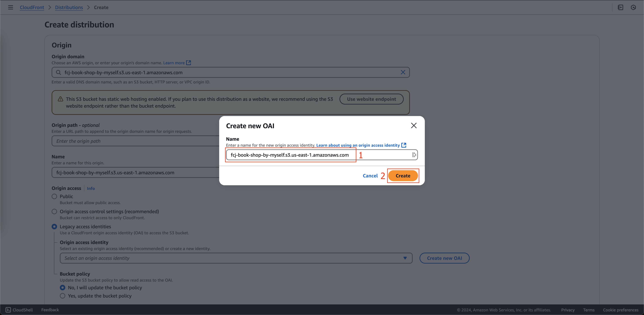Close the Create new OAI dialog
Image resolution: width=644 pixels, height=315 pixels.
[x=414, y=125]
